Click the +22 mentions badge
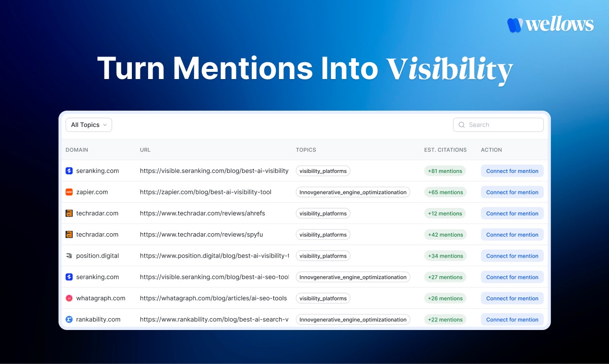The image size is (609, 364). tap(445, 319)
